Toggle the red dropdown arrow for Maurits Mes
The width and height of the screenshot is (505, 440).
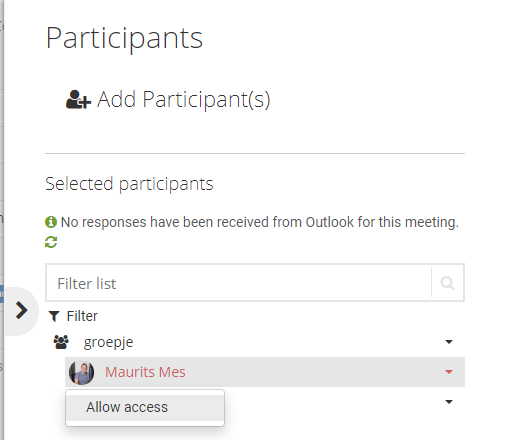point(449,372)
